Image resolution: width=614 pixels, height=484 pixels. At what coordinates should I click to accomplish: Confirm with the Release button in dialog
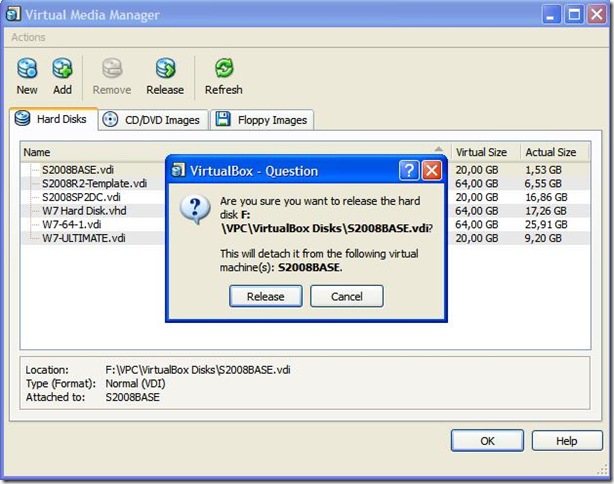tap(265, 296)
